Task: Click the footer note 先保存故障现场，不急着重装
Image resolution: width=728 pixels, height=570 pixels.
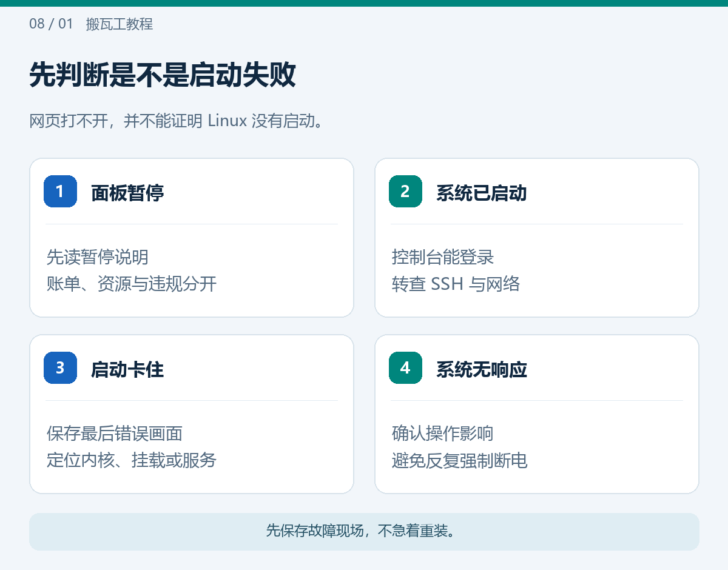Action: (361, 531)
